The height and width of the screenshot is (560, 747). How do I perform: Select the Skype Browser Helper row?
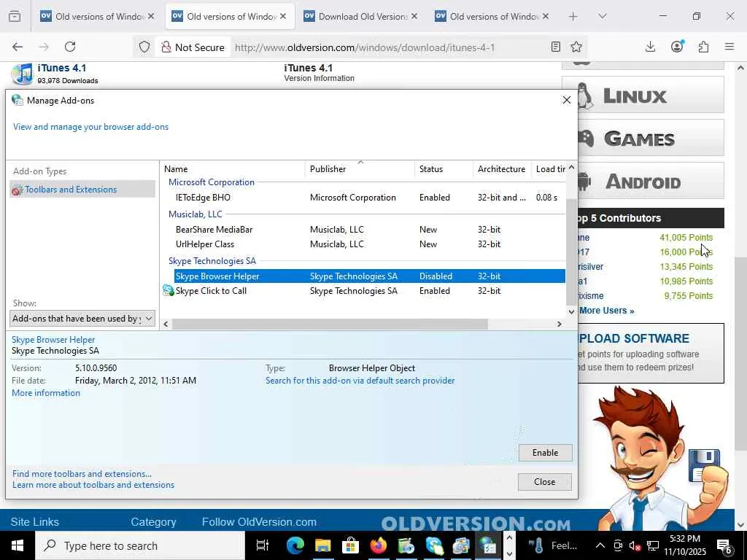370,276
